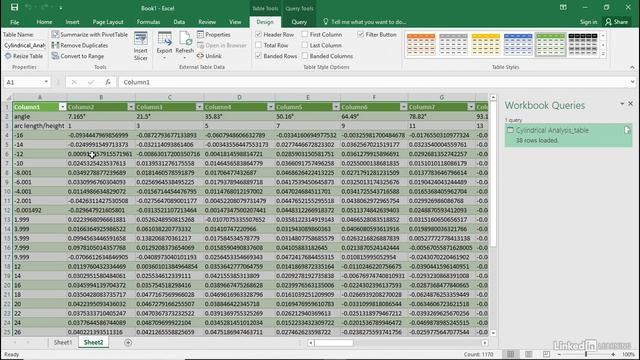The image size is (640, 360).
Task: Open Resize Table
Action: [24, 56]
